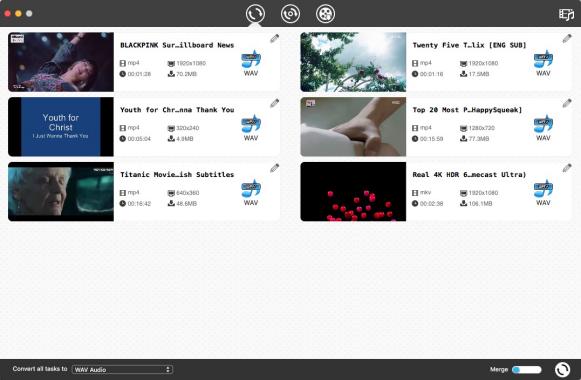
Task: Open the media browser icon at top right
Action: click(566, 14)
